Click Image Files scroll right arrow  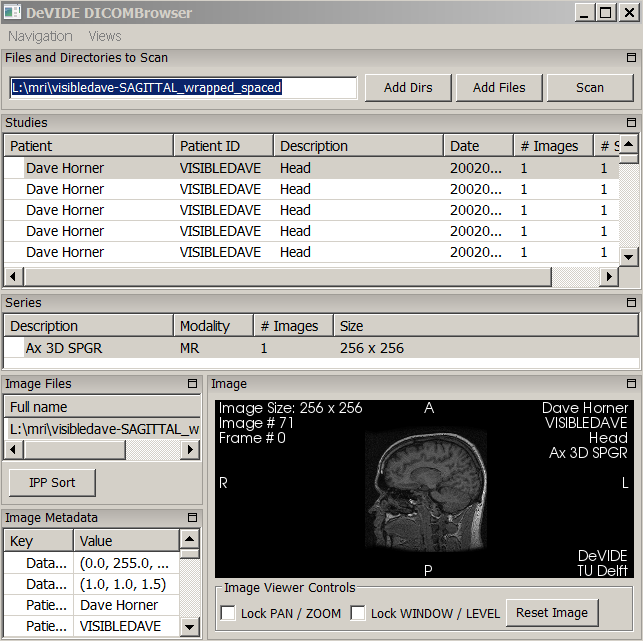coord(190,450)
